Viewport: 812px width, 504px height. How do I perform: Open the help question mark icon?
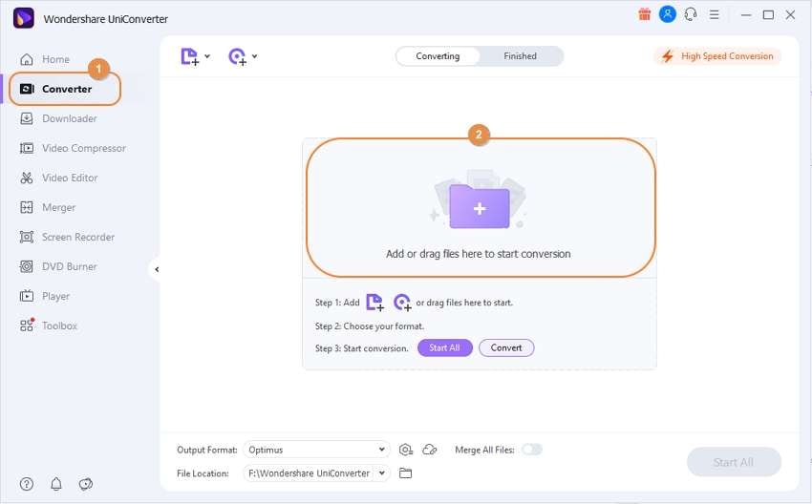(27, 484)
